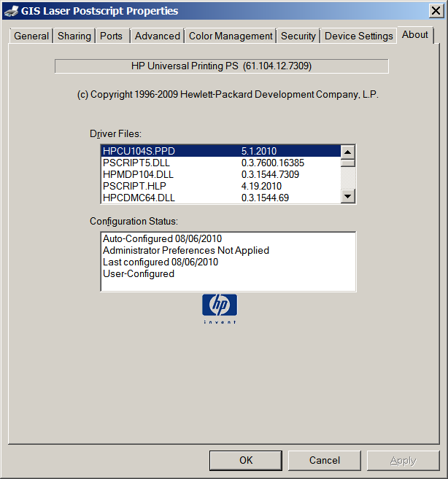The height and width of the screenshot is (479, 448).
Task: Click Auto-Configured 08/06/2010 status line
Action: [x=163, y=238]
